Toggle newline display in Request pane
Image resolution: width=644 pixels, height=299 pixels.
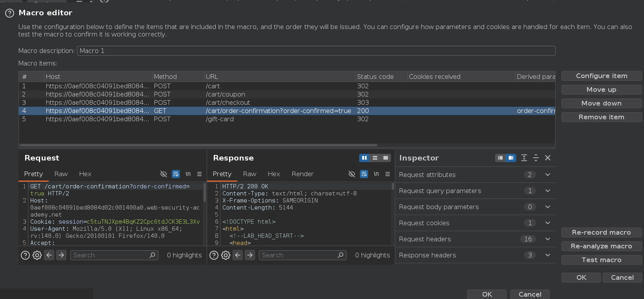click(x=188, y=174)
